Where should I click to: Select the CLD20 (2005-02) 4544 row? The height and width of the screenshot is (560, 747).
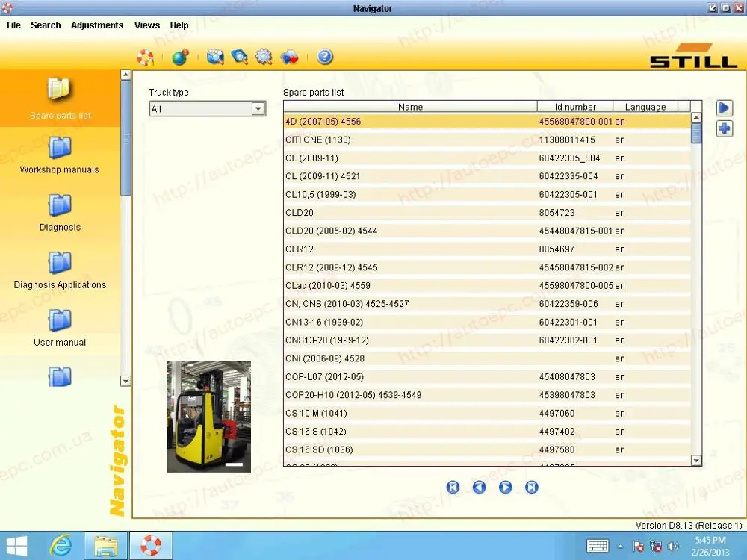(x=487, y=231)
